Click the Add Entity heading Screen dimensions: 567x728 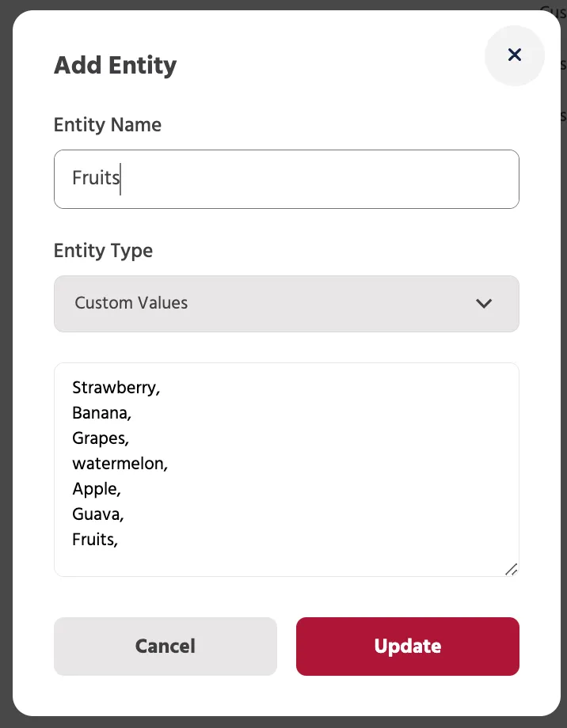116,65
